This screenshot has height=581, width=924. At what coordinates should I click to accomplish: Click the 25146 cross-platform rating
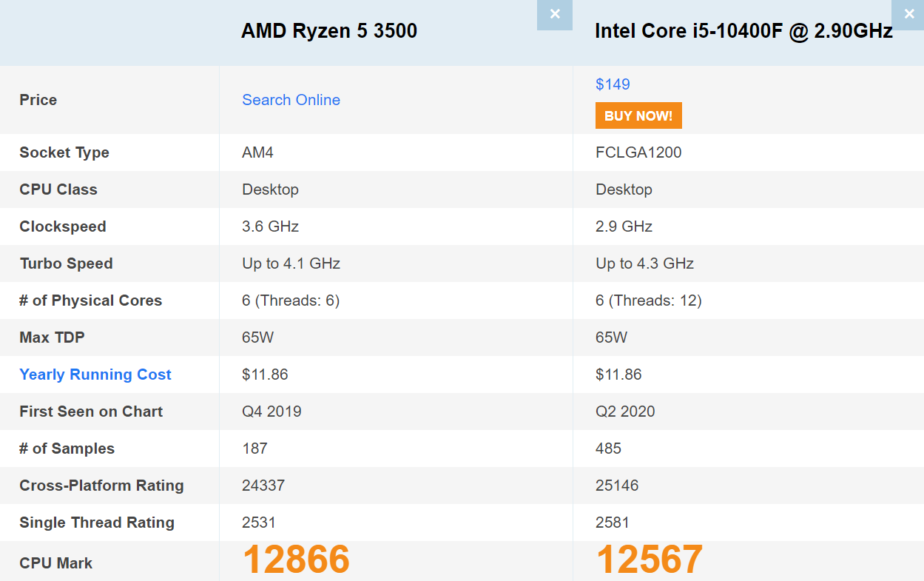[x=617, y=486]
